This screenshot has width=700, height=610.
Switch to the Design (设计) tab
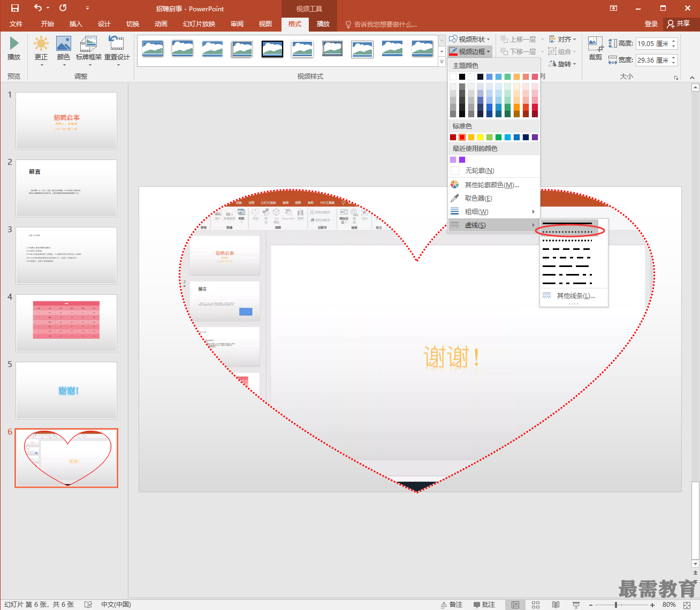pyautogui.click(x=104, y=24)
